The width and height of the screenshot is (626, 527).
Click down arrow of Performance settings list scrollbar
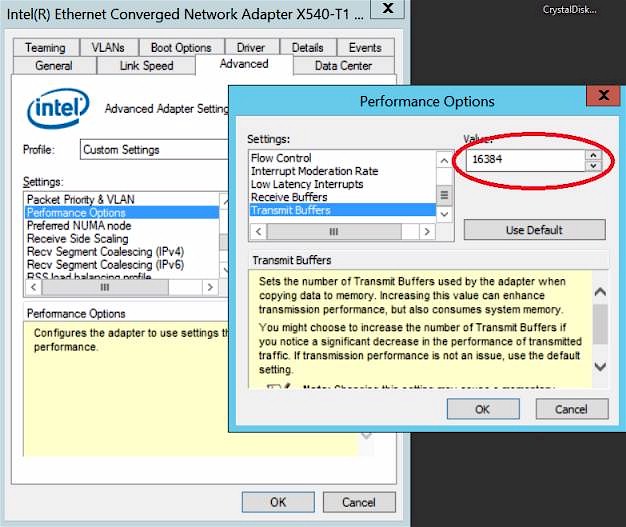444,214
